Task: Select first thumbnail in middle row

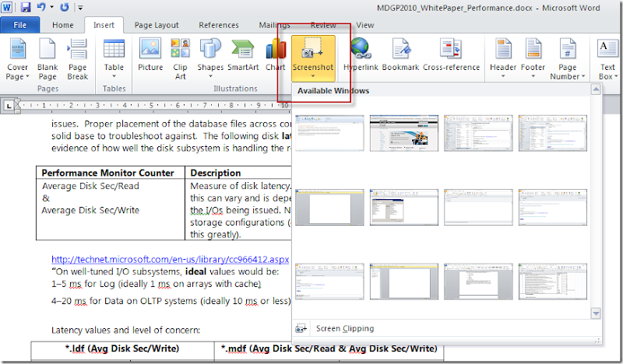Action: (x=329, y=207)
